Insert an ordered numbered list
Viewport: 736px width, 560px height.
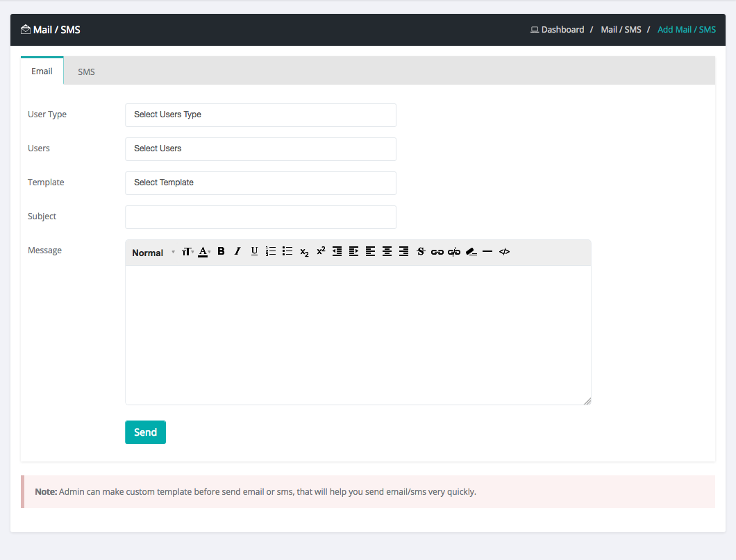(x=271, y=251)
